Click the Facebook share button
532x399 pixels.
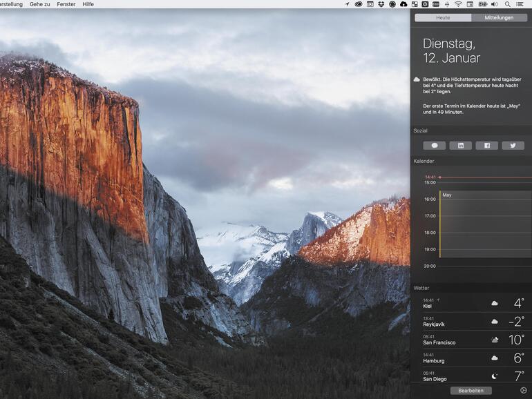[x=486, y=146]
